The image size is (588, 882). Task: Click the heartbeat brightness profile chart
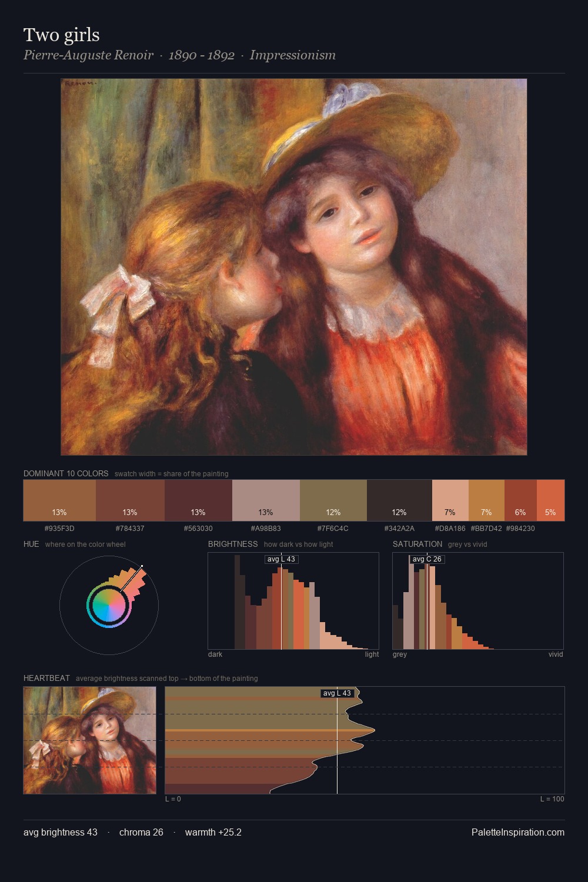365,740
